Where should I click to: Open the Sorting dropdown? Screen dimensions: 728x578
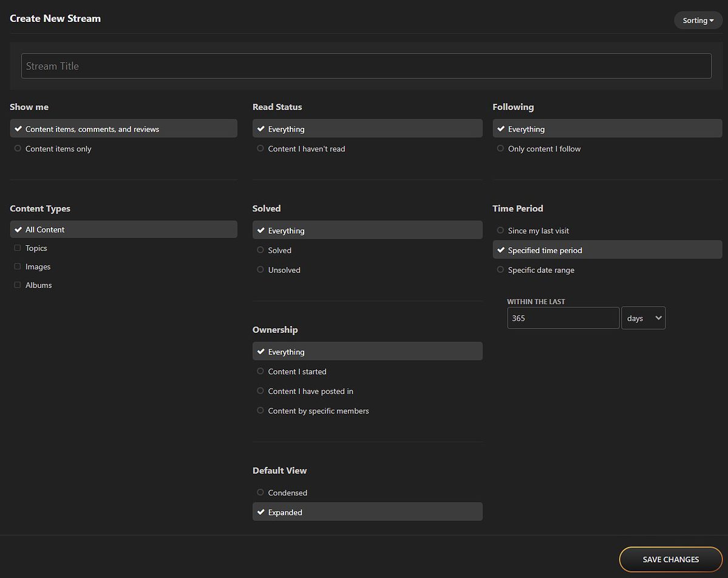click(698, 21)
